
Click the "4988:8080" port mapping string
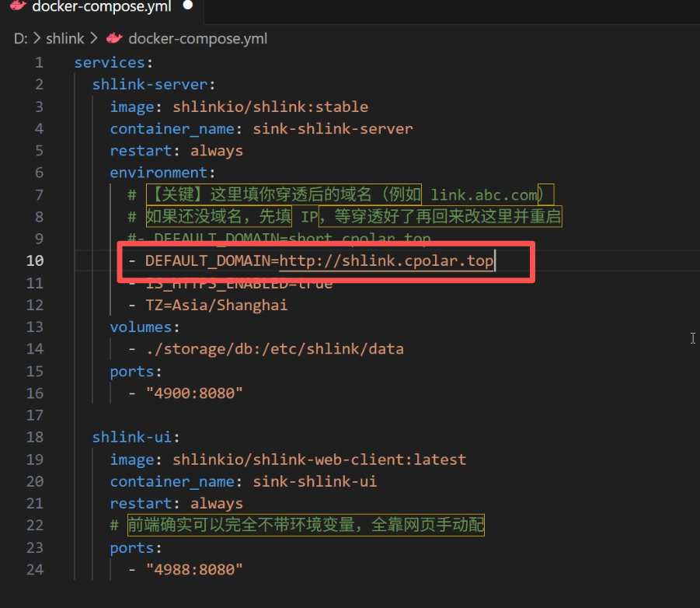[194, 569]
